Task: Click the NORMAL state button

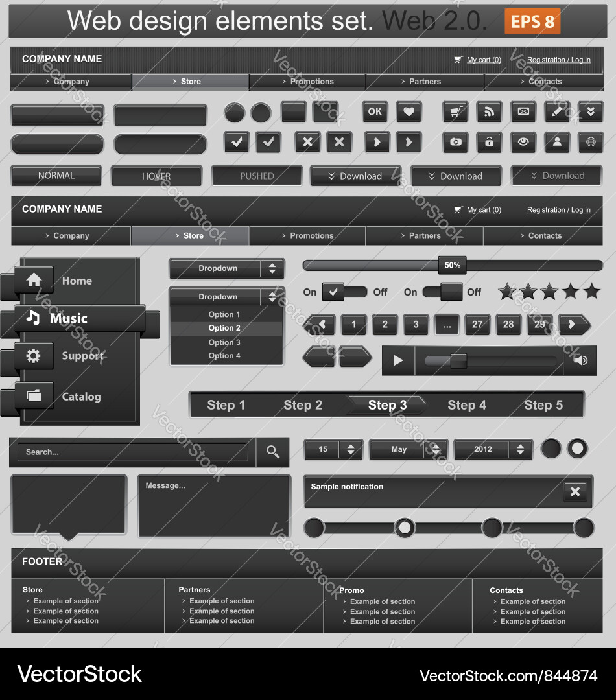Action: click(56, 176)
